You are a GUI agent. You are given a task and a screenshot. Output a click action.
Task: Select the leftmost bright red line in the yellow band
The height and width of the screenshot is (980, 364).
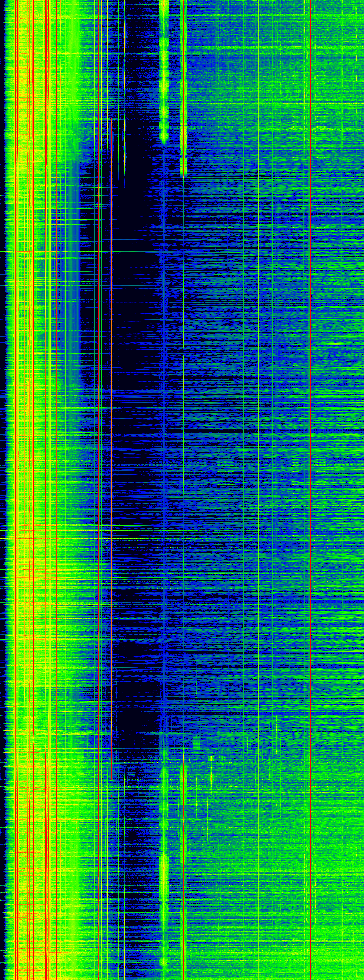pyautogui.click(x=15, y=490)
